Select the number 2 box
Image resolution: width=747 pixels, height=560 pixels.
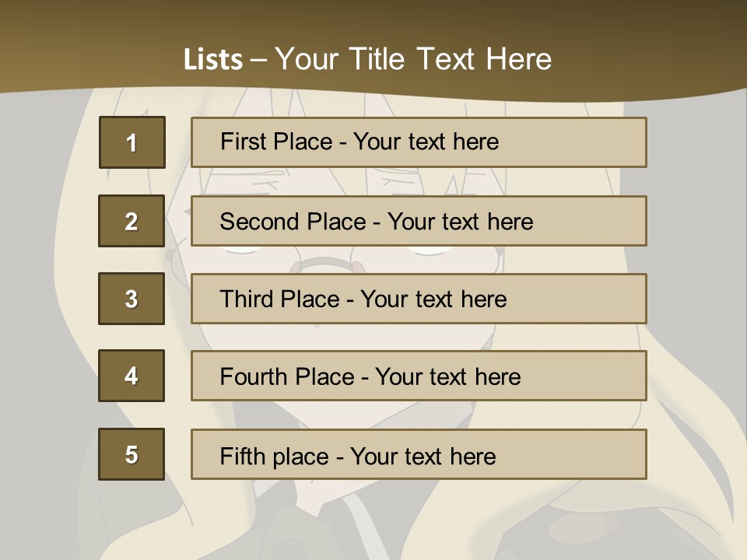132,221
